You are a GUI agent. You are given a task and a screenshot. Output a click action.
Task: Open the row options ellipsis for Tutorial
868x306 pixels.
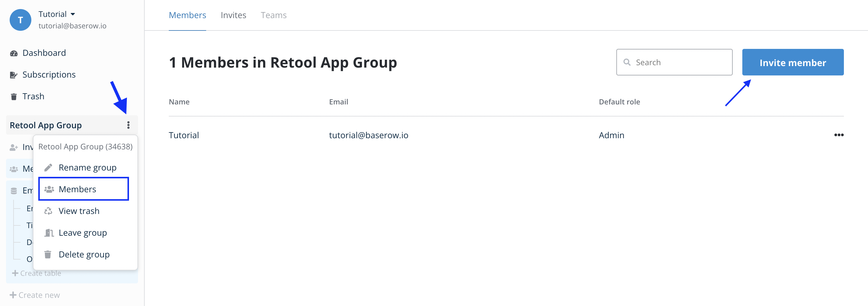tap(839, 135)
